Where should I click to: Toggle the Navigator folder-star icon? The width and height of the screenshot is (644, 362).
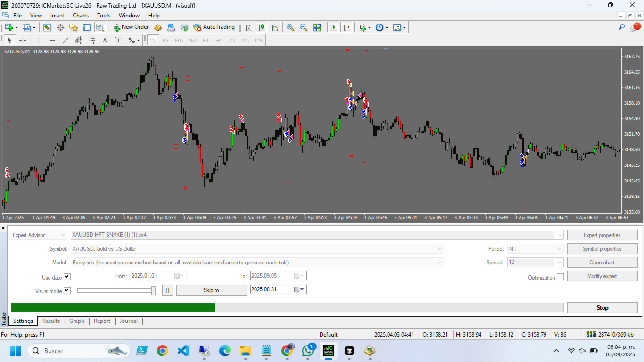click(74, 27)
